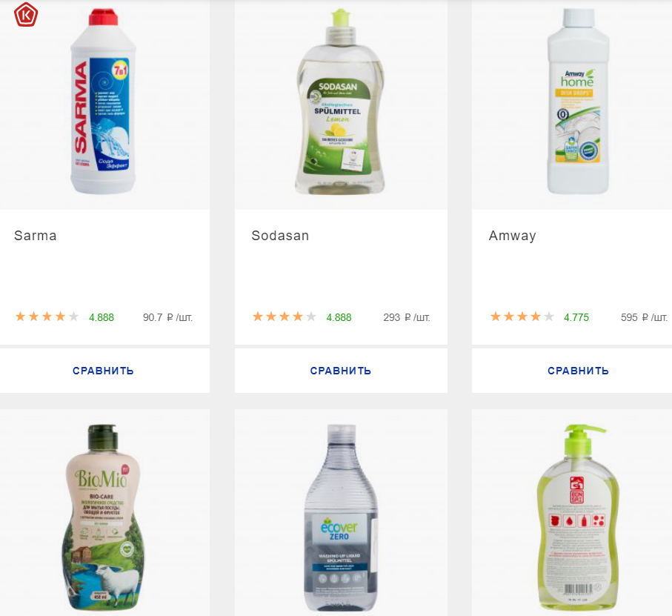The height and width of the screenshot is (616, 672).
Task: Click the Sarma star rating
Action: [47, 317]
